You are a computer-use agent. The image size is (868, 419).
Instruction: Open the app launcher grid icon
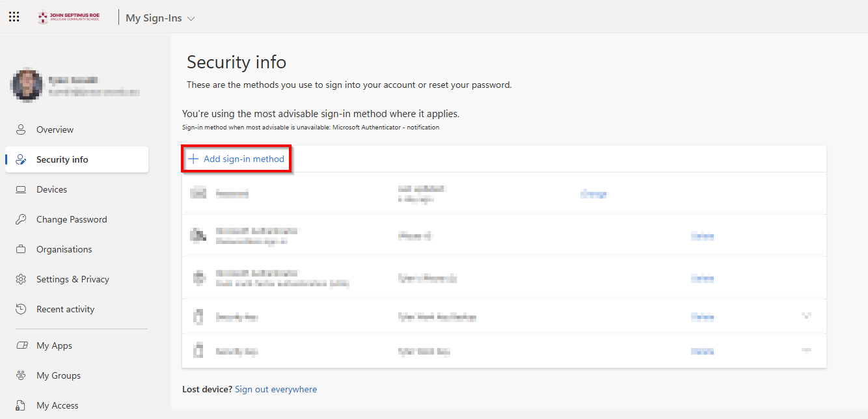tap(14, 18)
